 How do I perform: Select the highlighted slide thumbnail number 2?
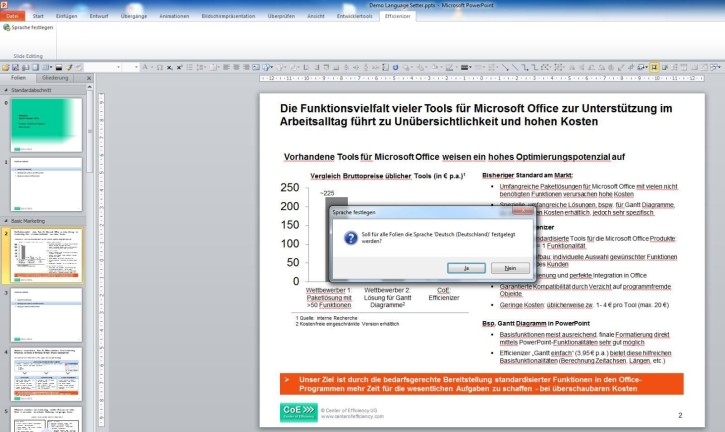[x=46, y=255]
